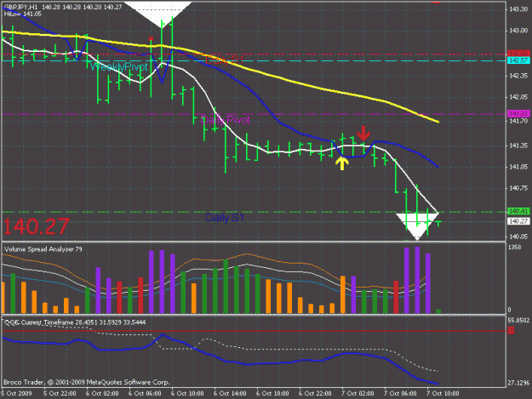Select the Daily R1 label

click(225, 60)
